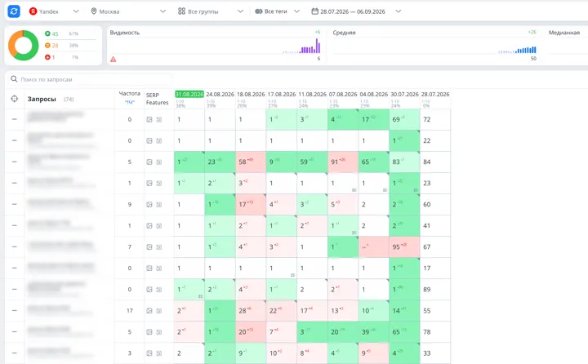Click the cell showing 28 on 18.08.2026
Screen dimensions: 588x364
(x=251, y=311)
